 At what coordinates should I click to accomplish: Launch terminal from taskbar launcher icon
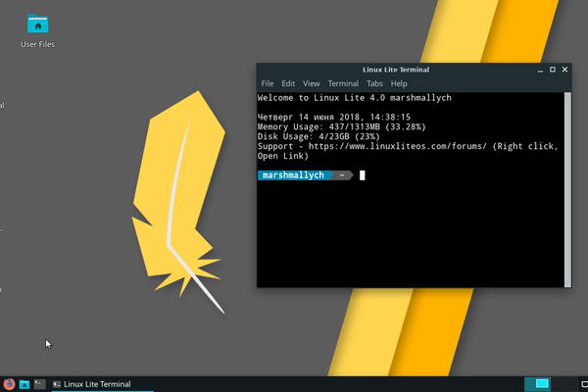[40, 384]
